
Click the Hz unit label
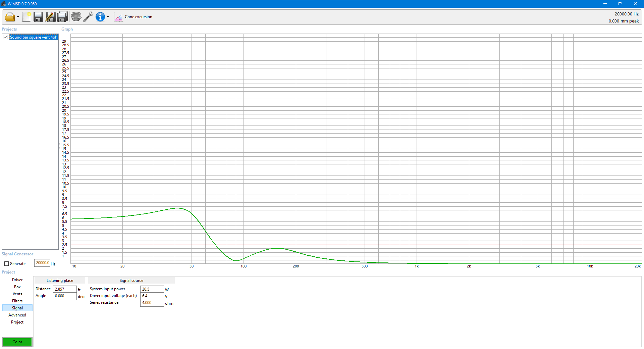tap(53, 264)
